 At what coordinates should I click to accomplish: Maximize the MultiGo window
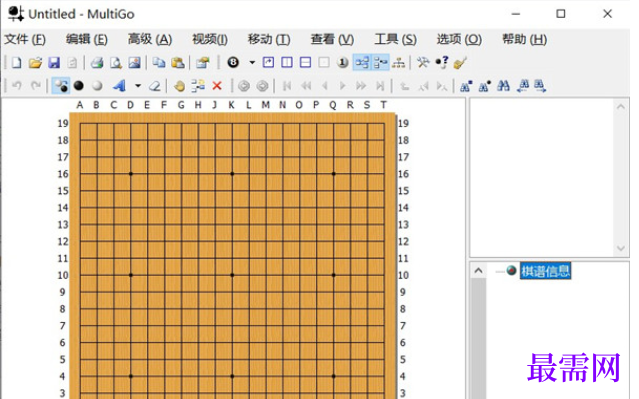click(561, 14)
